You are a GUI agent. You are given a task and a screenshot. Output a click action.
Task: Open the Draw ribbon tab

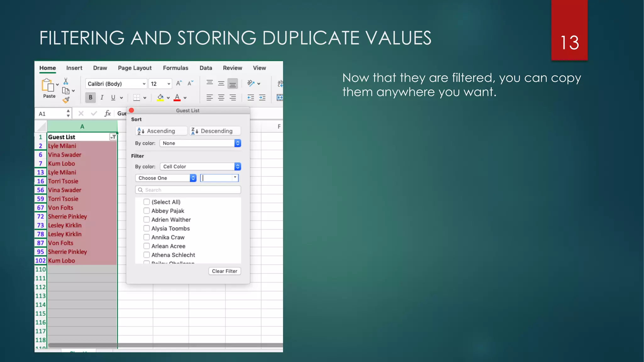pos(100,68)
